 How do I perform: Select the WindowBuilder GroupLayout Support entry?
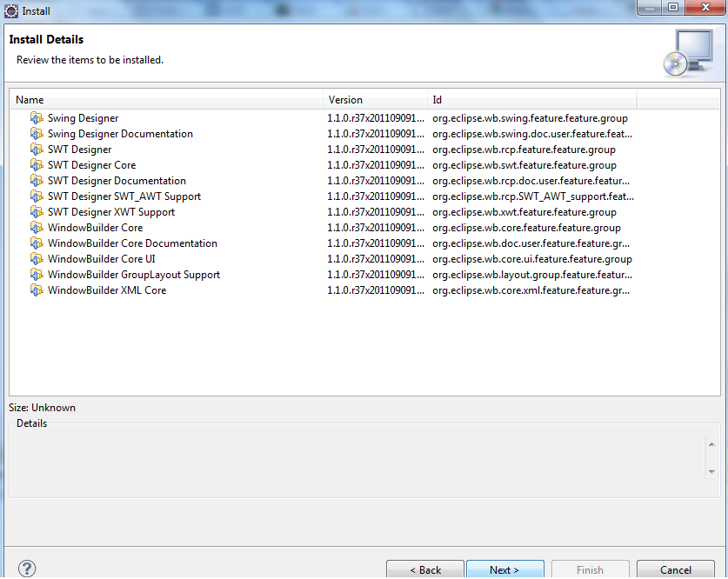(134, 275)
